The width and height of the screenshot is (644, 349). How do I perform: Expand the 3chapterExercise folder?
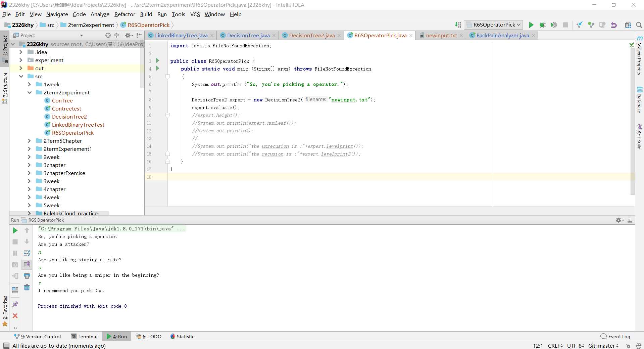click(29, 173)
